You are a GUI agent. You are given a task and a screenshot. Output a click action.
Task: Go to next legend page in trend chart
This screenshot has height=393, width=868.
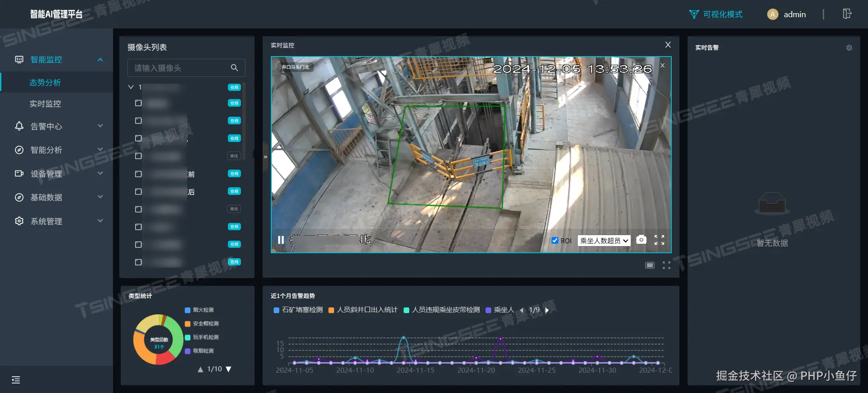point(547,310)
